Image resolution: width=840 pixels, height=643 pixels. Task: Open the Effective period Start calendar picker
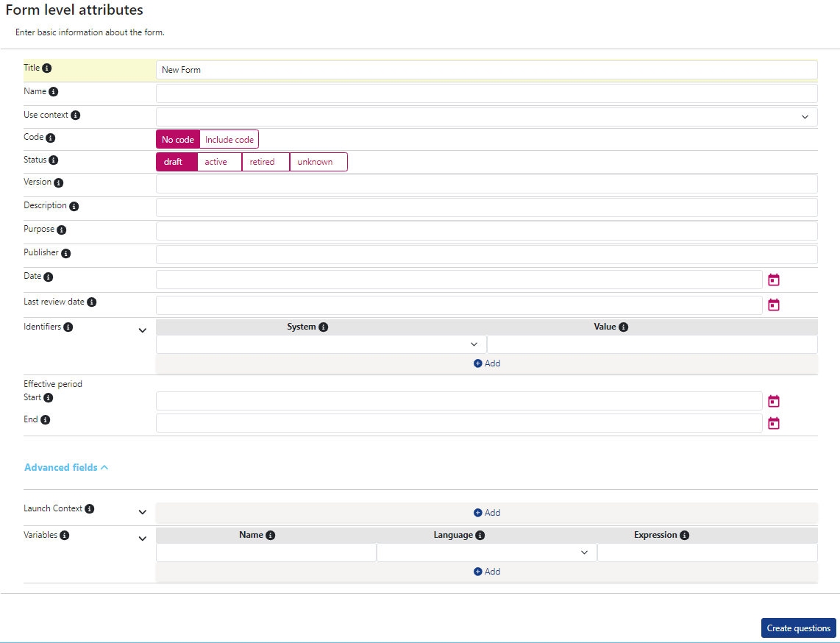(773, 400)
